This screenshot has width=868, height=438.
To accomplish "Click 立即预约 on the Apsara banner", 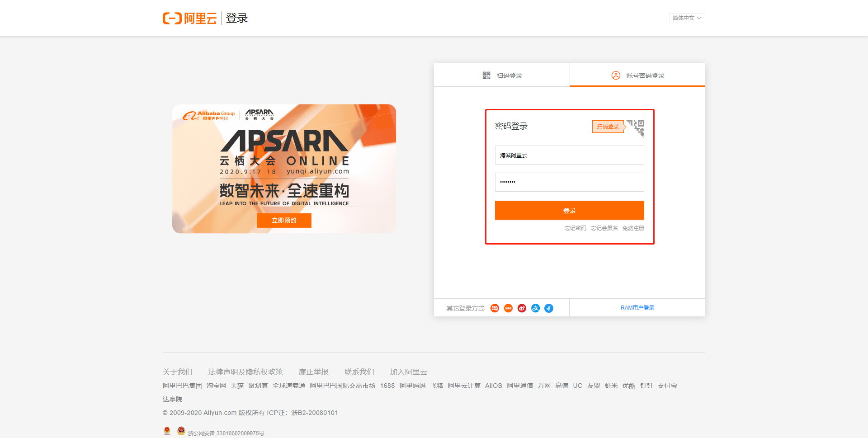I will coord(284,221).
